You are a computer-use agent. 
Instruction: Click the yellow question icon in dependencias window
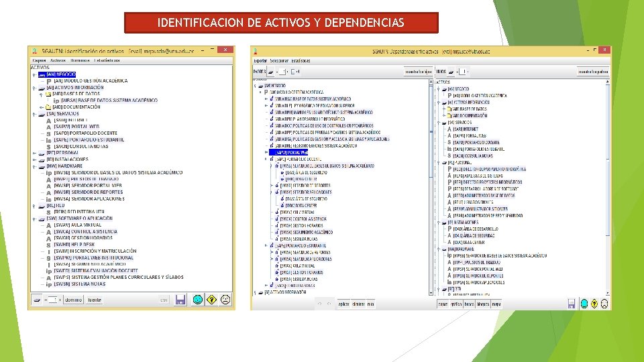click(x=594, y=304)
